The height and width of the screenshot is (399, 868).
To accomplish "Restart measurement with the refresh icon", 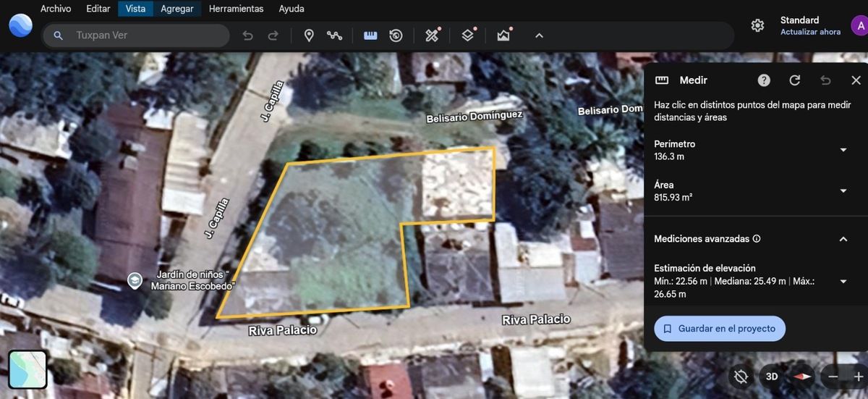I will [x=795, y=80].
